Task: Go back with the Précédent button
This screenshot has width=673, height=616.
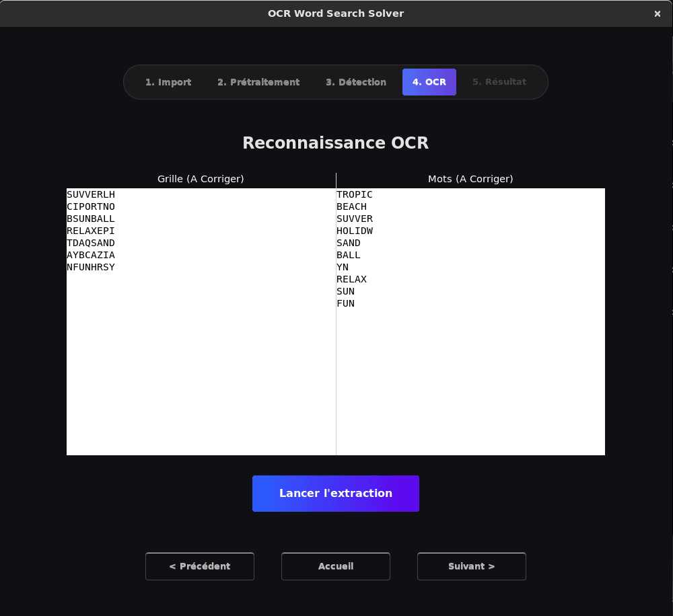Action: point(200,566)
